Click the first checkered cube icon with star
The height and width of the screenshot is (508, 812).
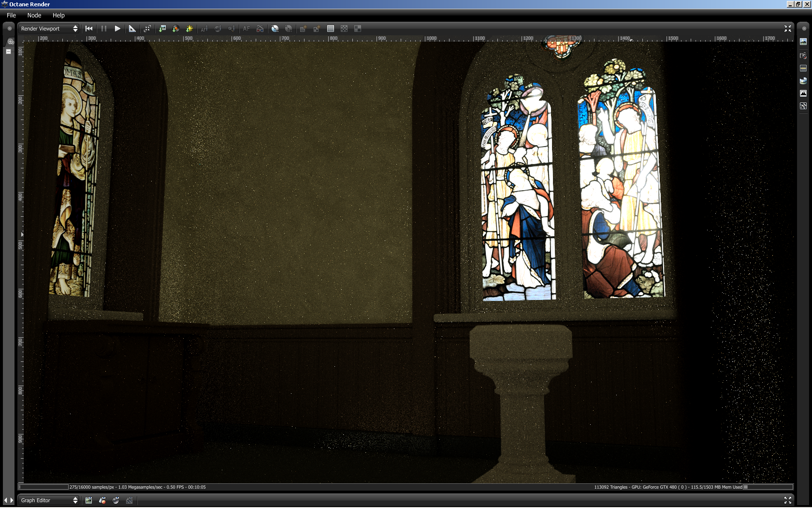[303, 29]
